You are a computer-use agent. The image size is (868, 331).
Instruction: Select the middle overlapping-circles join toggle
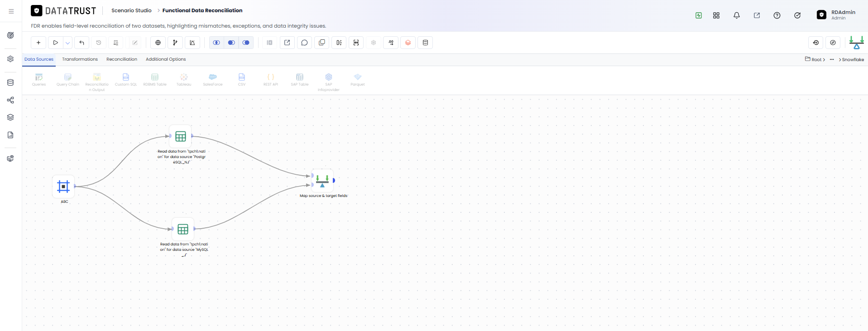[231, 43]
